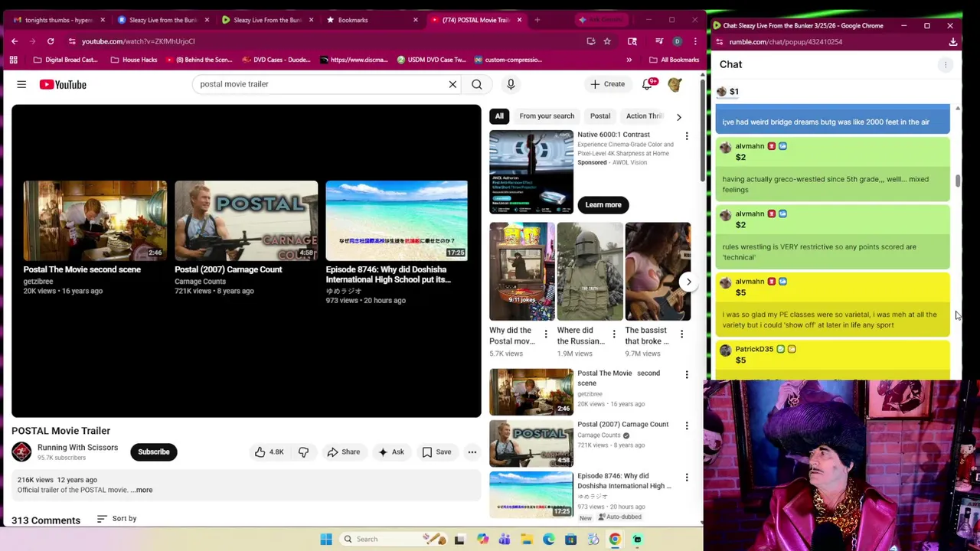
Task: Open the comments Sort by menu
Action: click(117, 519)
